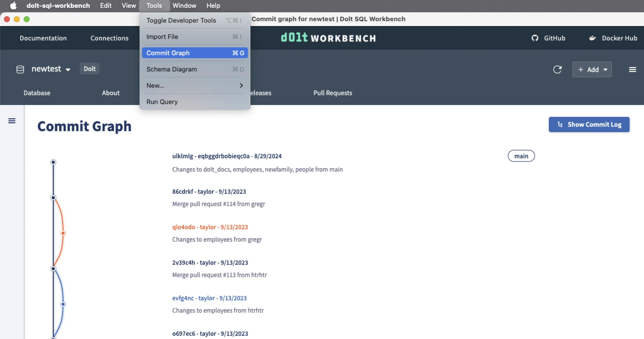Collapse the commit graph sidebar via hamburger icon

point(12,121)
